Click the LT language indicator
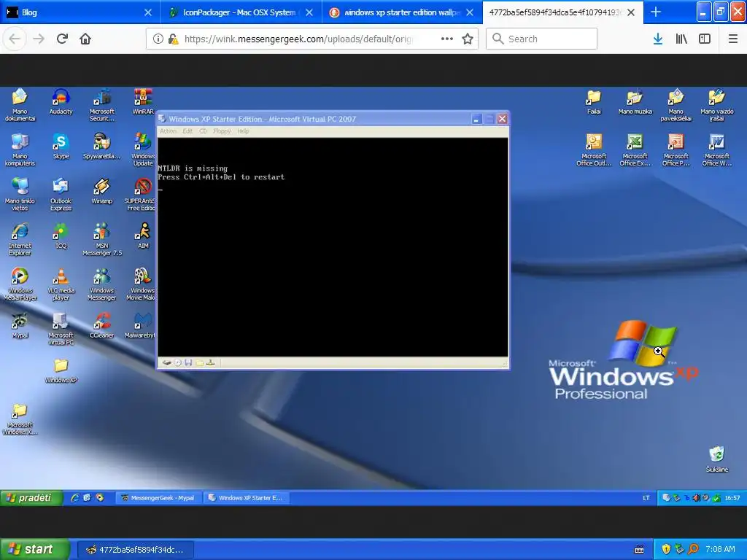This screenshot has height=560, width=747. click(646, 498)
